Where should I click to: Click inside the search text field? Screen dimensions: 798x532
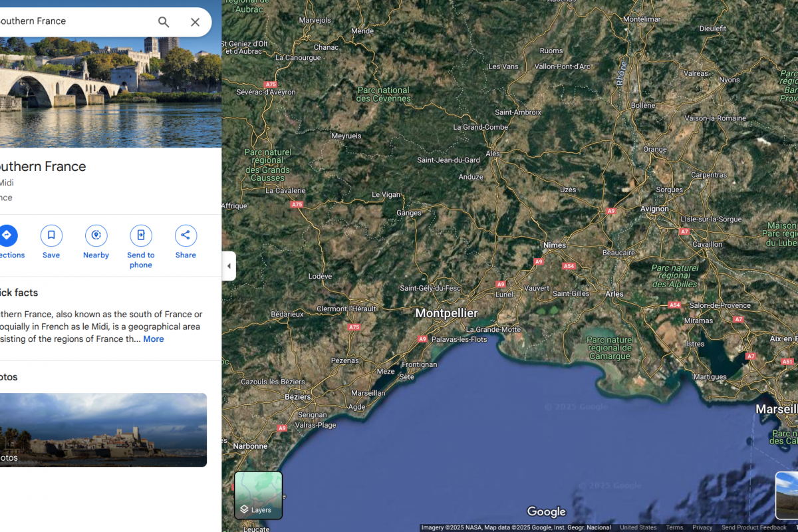(x=73, y=21)
